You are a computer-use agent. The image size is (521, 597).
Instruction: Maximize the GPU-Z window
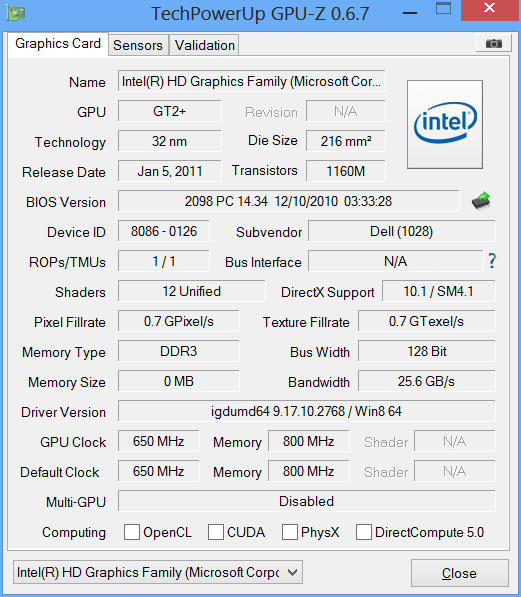click(443, 9)
